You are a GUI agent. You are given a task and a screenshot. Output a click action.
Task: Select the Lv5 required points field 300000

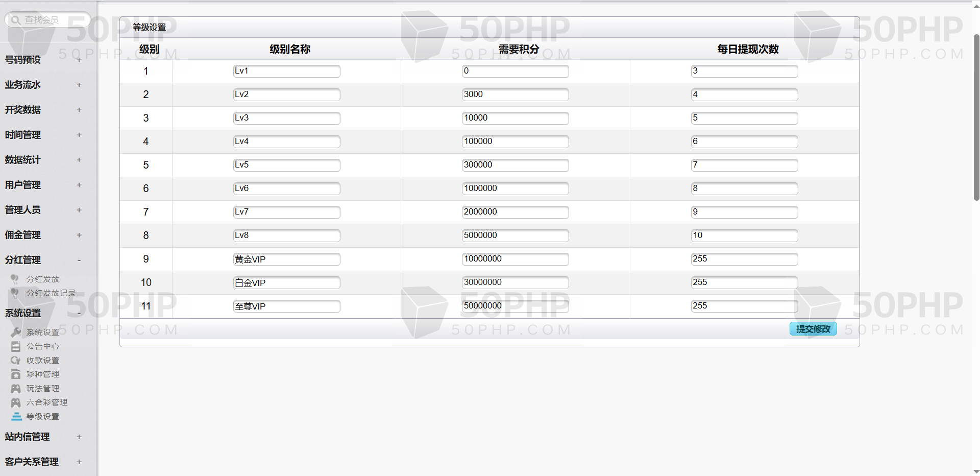click(515, 165)
